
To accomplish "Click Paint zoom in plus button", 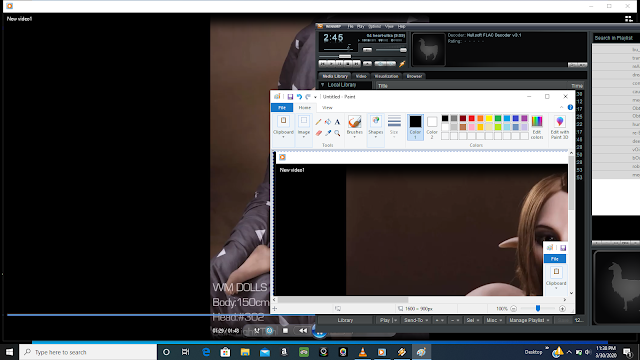I will pyautogui.click(x=562, y=309).
